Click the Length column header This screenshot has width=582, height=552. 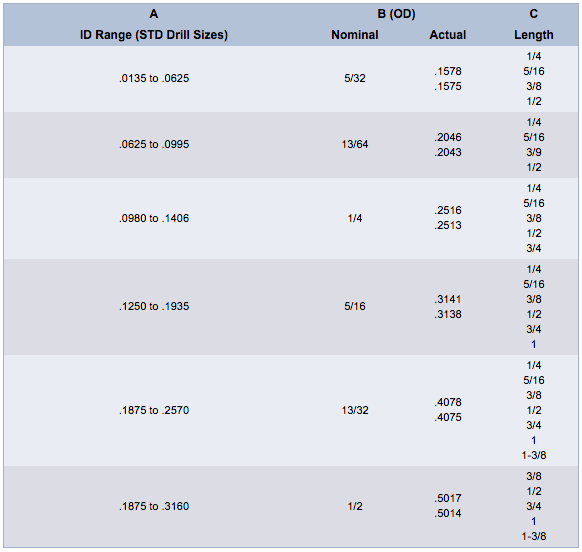pos(534,35)
